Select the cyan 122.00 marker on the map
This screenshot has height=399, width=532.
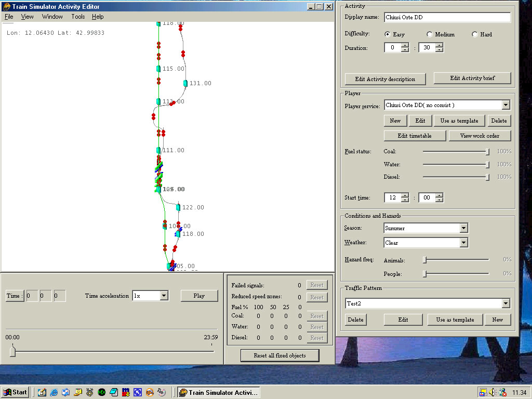(x=178, y=207)
